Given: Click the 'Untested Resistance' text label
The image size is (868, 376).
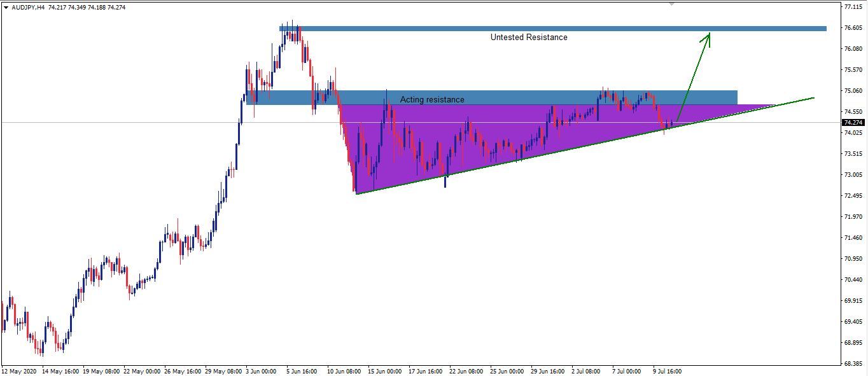Looking at the screenshot, I should [x=529, y=37].
